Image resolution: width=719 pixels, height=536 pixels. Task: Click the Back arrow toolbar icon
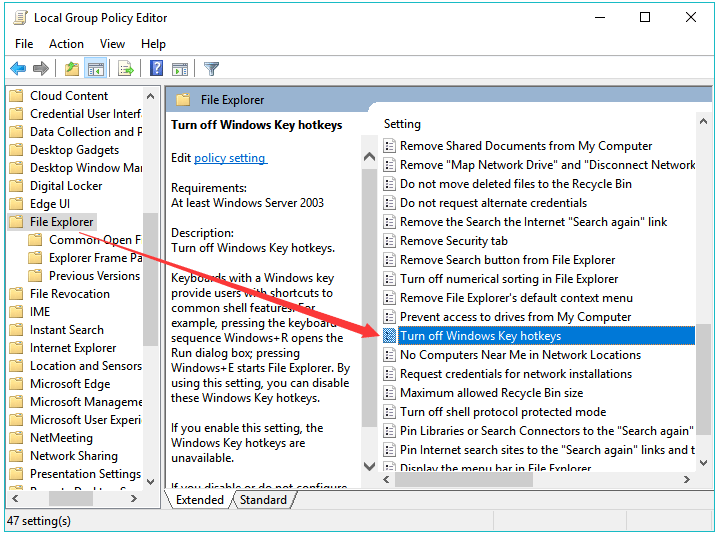[x=18, y=69]
